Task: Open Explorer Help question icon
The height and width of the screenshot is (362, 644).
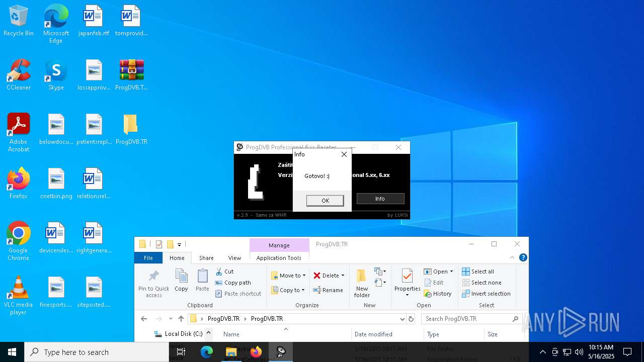Action: (x=523, y=257)
